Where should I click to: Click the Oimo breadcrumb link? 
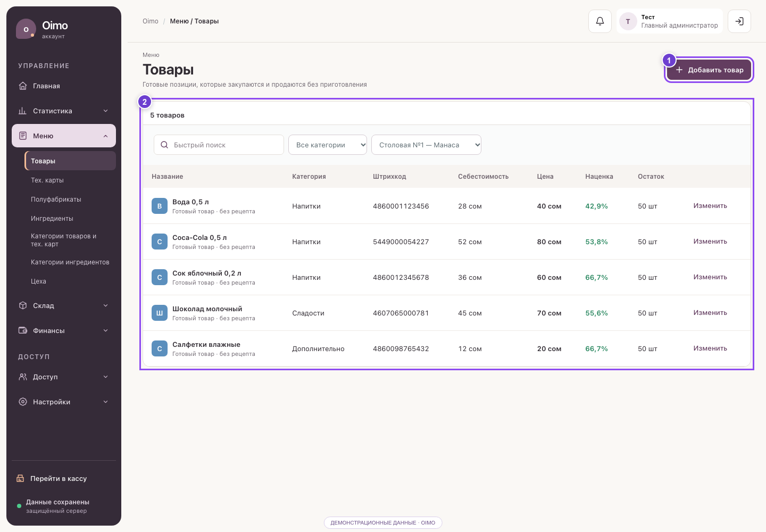point(151,21)
